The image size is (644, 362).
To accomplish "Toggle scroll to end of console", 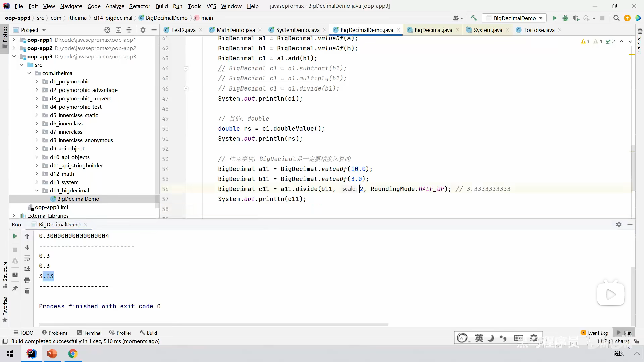I will point(27,269).
